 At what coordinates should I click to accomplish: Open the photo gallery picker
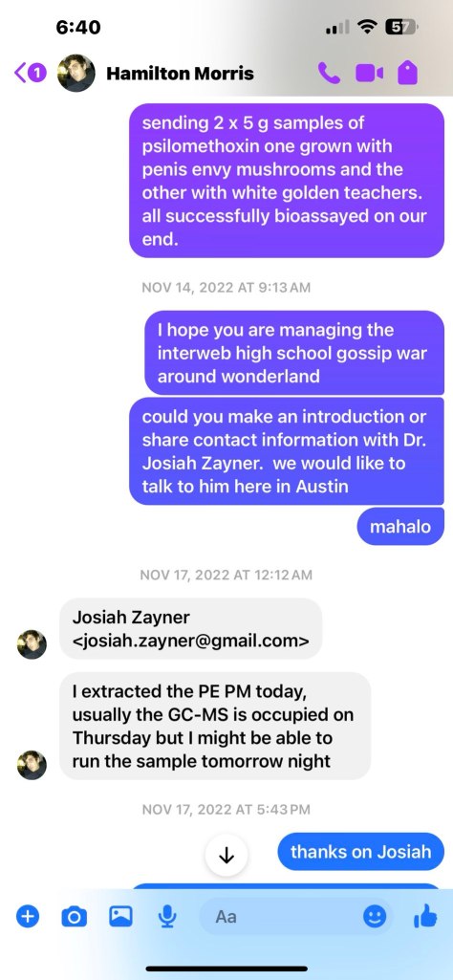(x=120, y=917)
